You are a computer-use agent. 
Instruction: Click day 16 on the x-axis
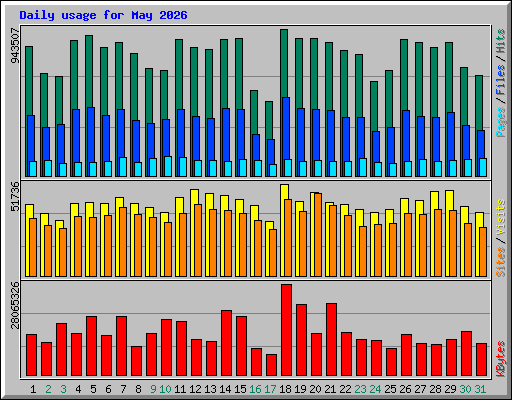tap(255, 389)
